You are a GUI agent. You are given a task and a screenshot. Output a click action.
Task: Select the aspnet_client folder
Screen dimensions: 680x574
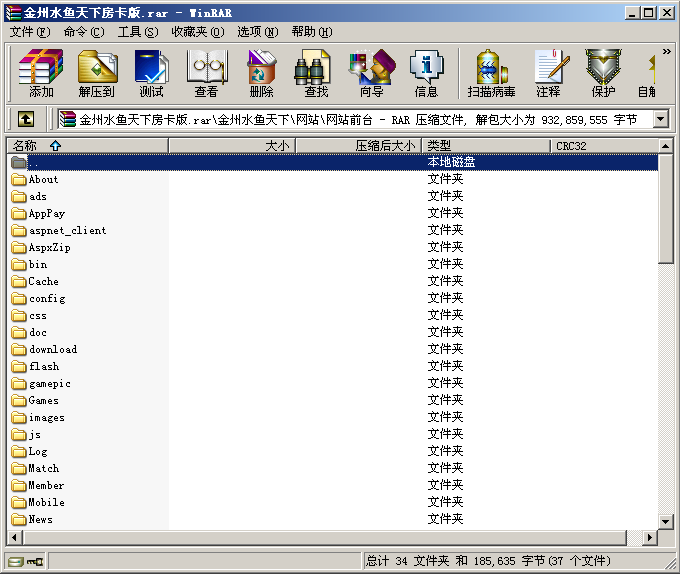pyautogui.click(x=67, y=230)
